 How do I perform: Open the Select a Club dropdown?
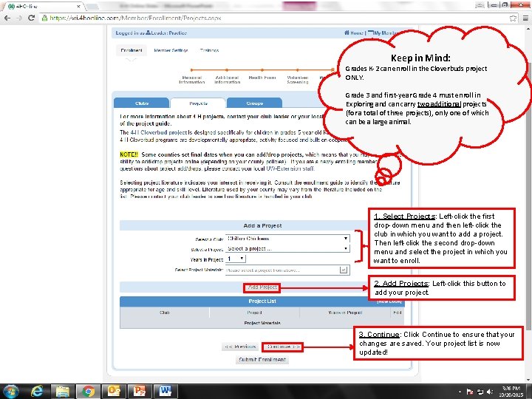pyautogui.click(x=287, y=239)
